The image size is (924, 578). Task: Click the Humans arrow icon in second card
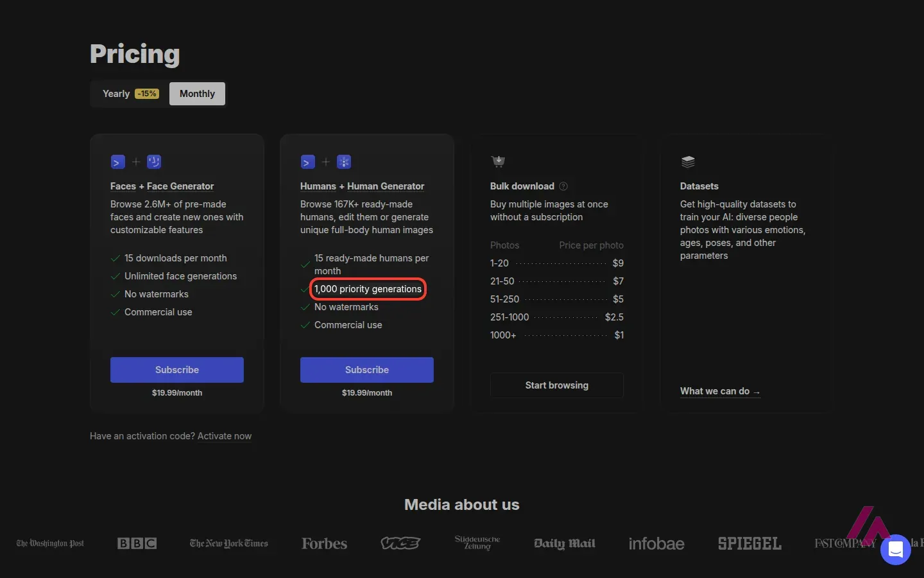(x=307, y=162)
